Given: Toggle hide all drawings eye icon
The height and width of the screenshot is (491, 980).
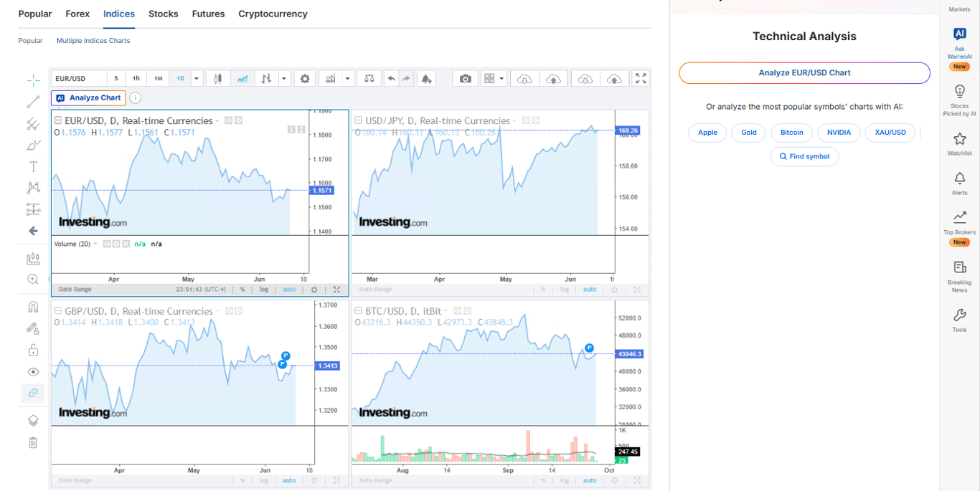Looking at the screenshot, I should (x=33, y=371).
